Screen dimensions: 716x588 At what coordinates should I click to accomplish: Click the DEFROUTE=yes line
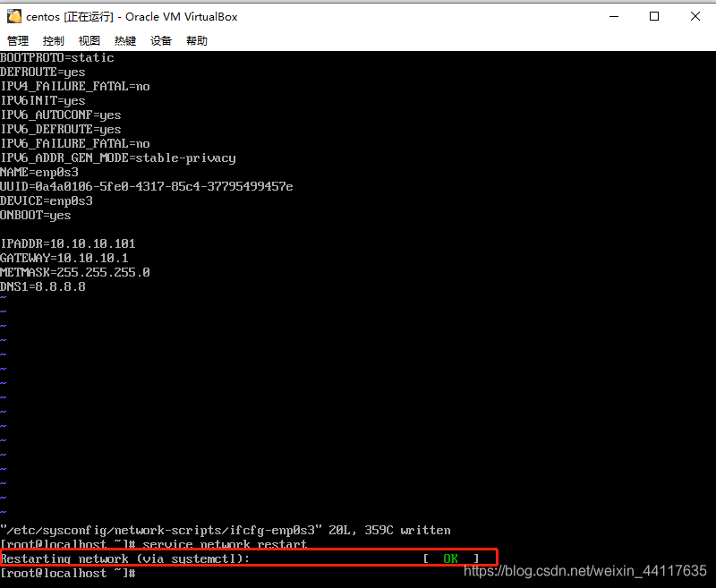click(x=42, y=72)
